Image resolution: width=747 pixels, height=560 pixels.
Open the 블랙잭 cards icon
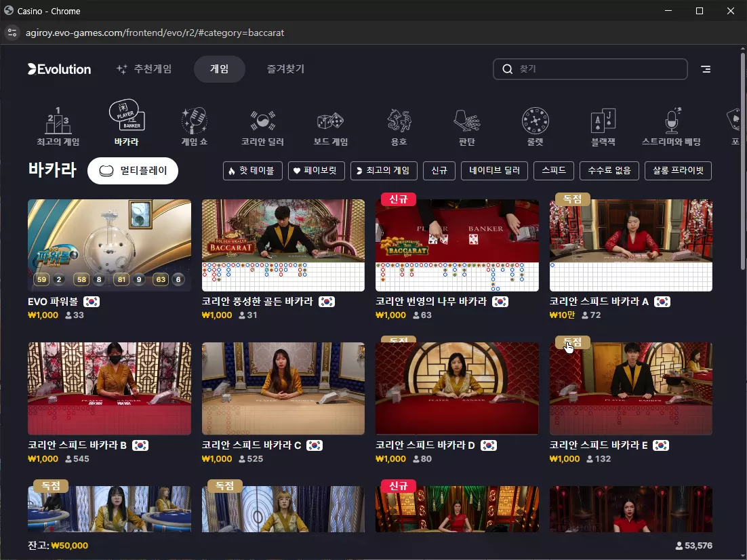(603, 121)
